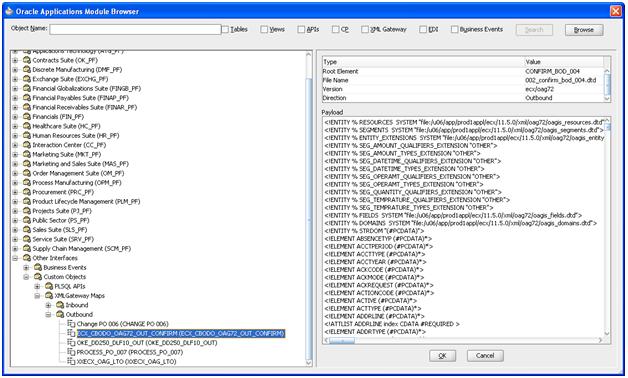The width and height of the screenshot is (628, 378).
Task: Enable the Views checkbox
Action: [x=264, y=29]
